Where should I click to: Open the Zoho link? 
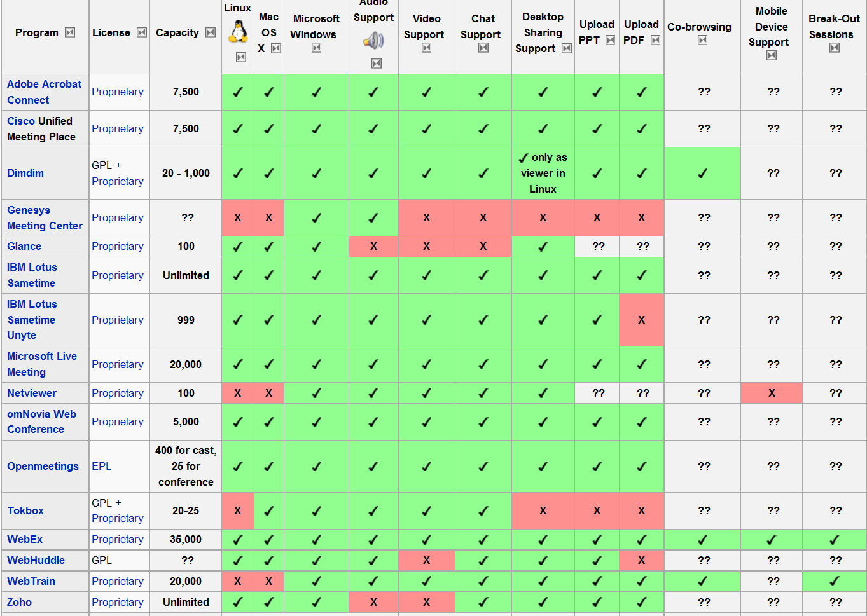click(x=19, y=602)
